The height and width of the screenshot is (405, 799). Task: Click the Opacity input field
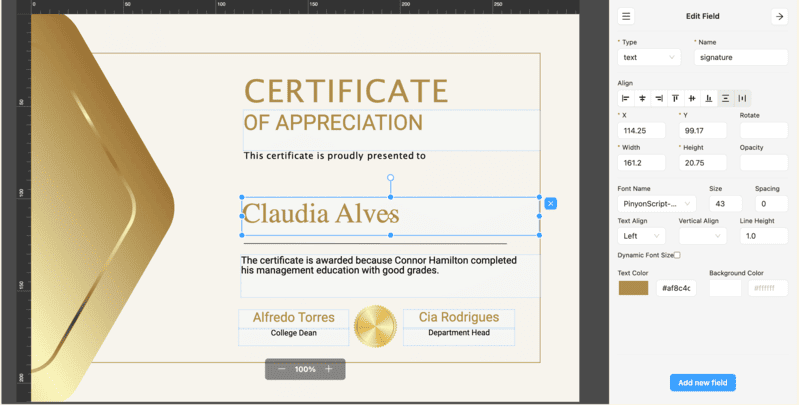pos(764,163)
